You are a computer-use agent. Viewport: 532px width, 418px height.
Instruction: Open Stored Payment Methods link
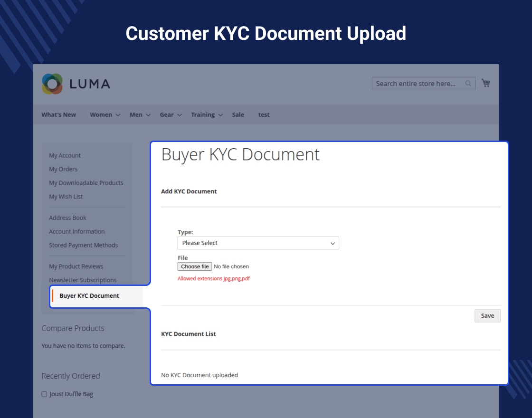pyautogui.click(x=83, y=246)
